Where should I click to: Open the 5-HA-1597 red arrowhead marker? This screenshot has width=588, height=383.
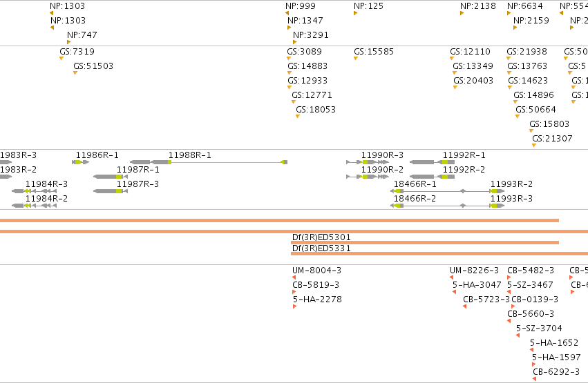[x=533, y=364]
